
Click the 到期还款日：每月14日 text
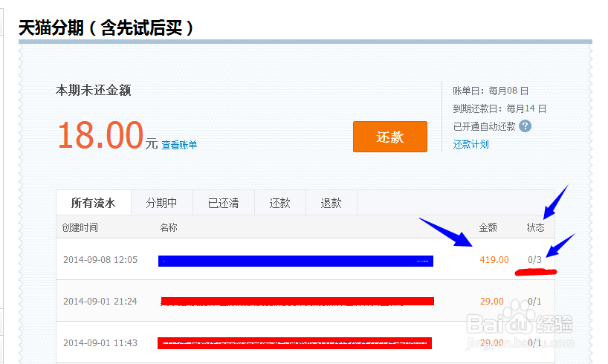tap(499, 108)
